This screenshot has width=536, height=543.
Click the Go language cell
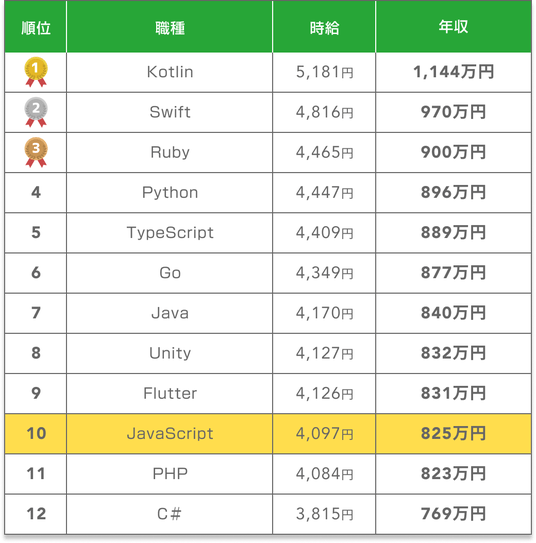click(170, 273)
